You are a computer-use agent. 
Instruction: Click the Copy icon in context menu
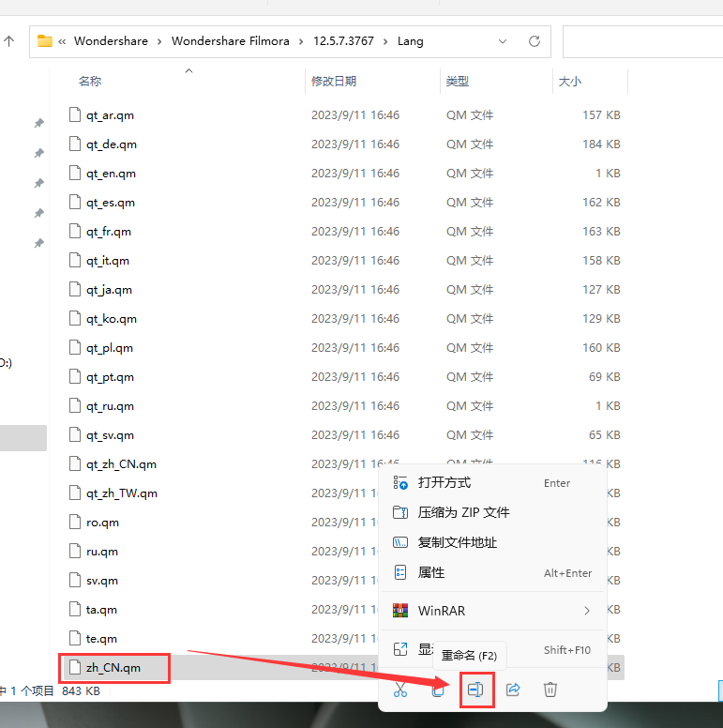pyautogui.click(x=438, y=690)
